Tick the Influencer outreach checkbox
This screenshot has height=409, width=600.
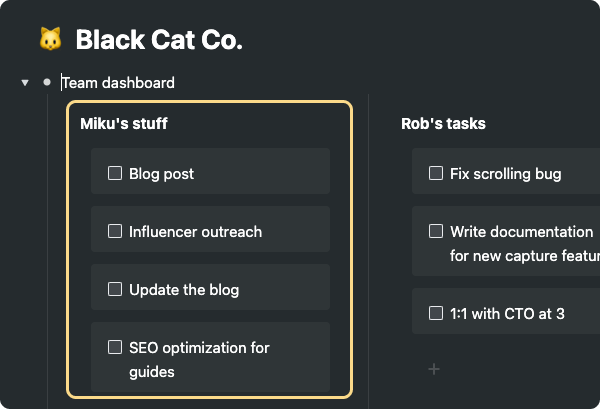point(115,232)
